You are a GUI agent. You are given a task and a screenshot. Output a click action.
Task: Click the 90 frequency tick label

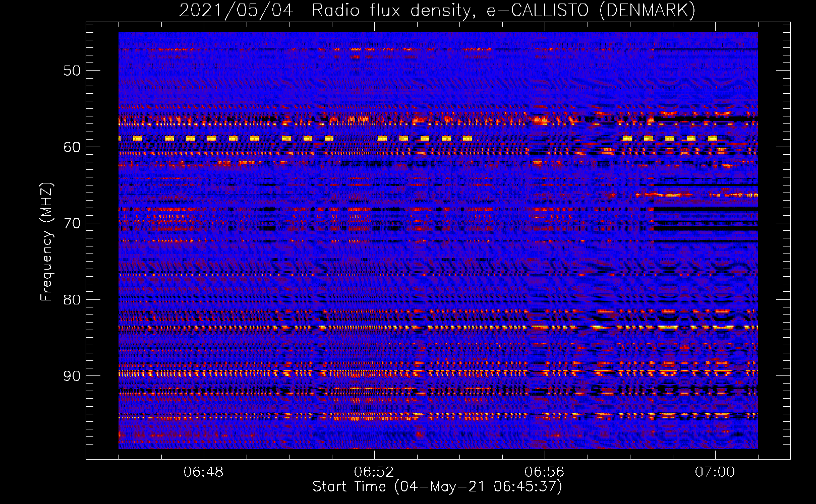[x=72, y=376]
